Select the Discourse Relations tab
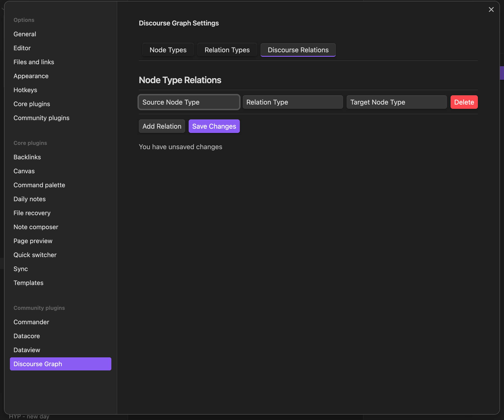Viewport: 504px width, 420px height. (x=298, y=50)
